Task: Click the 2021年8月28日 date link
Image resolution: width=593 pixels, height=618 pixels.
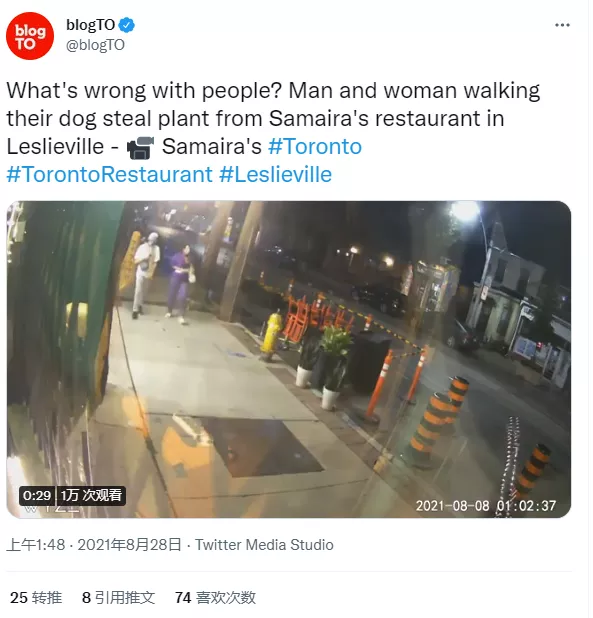Action: (130, 545)
